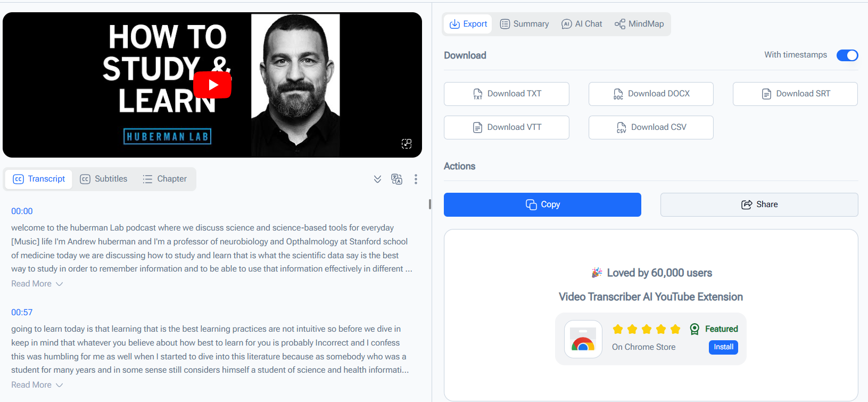Viewport: 868px width, 402px height.
Task: Click the video thumbnail Huberman Lab logo
Action: [168, 137]
